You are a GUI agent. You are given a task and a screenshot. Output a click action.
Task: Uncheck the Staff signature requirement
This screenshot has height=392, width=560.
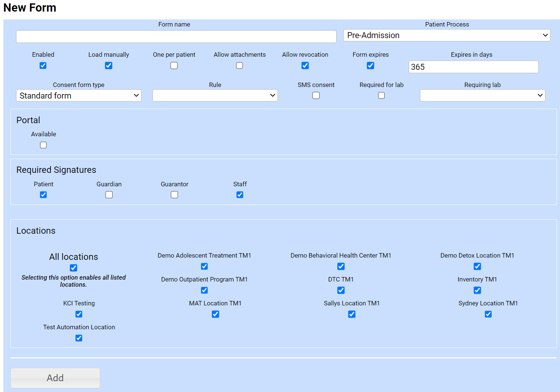[x=240, y=195]
